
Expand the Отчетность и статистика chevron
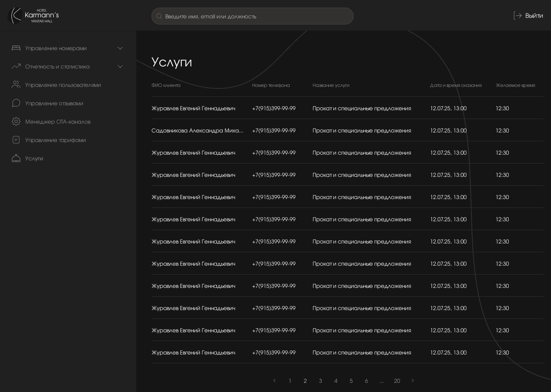click(120, 67)
